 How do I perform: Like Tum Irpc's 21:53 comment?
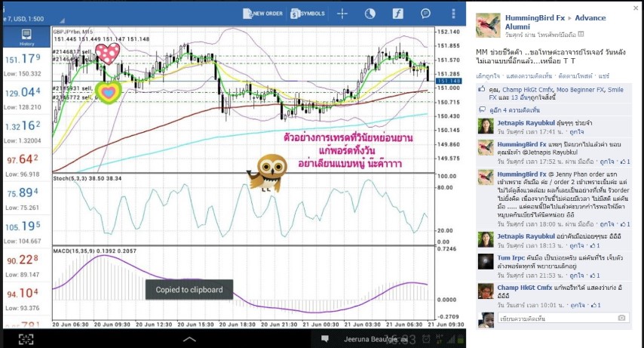pos(577,276)
